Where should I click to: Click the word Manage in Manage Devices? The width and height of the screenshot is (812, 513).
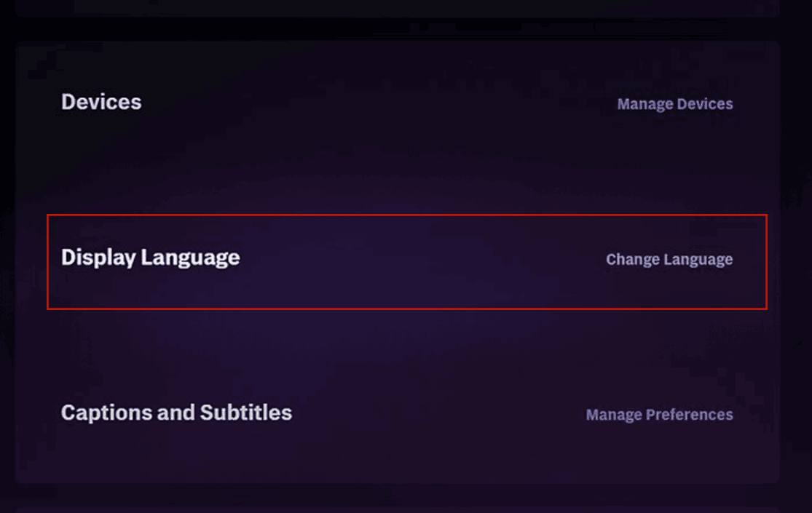click(x=645, y=104)
